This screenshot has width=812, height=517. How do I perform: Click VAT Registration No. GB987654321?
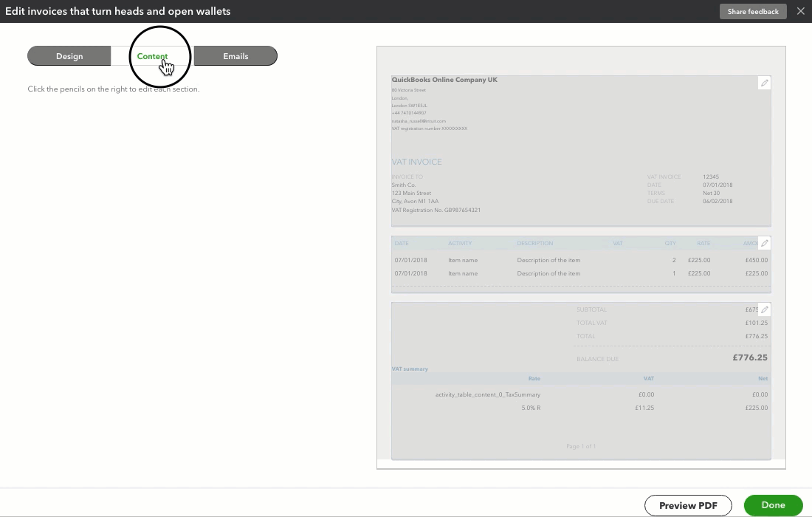436,210
